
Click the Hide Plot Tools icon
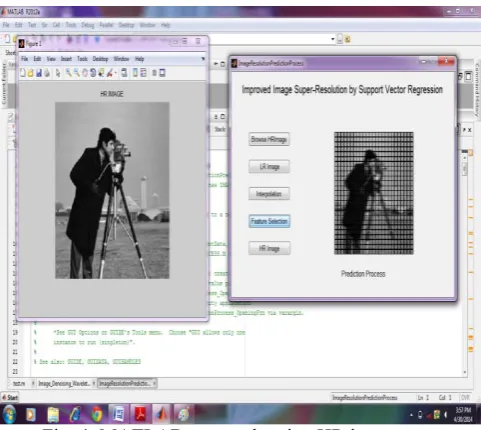click(154, 73)
